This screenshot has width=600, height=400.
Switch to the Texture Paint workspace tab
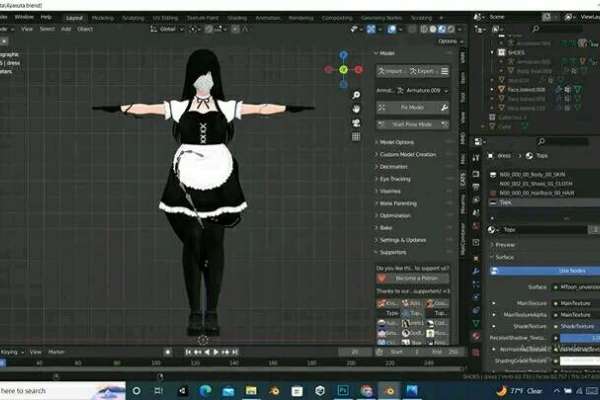pos(202,18)
